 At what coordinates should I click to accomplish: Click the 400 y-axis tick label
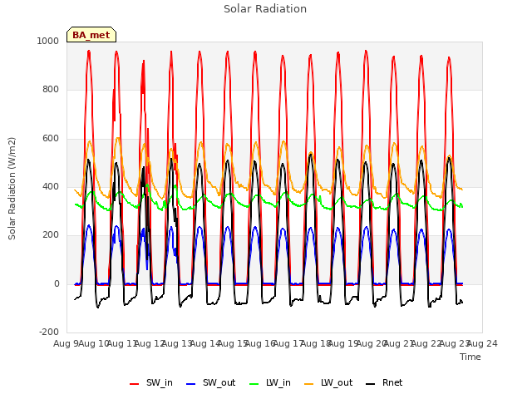pos(51,186)
